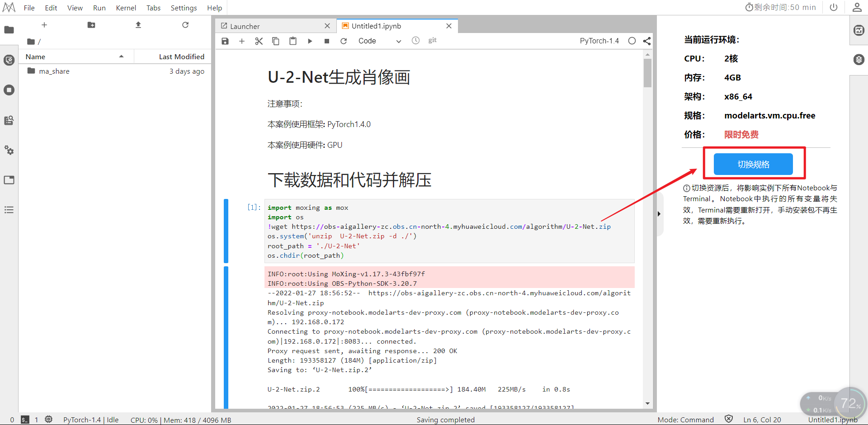Click the kernel status circle indicator
This screenshot has height=425, width=868.
[632, 41]
